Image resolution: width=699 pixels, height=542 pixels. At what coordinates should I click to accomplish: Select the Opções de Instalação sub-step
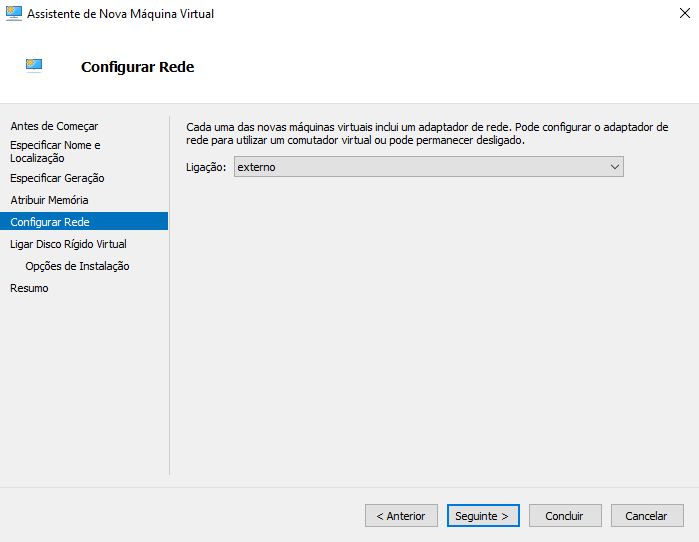[77, 266]
